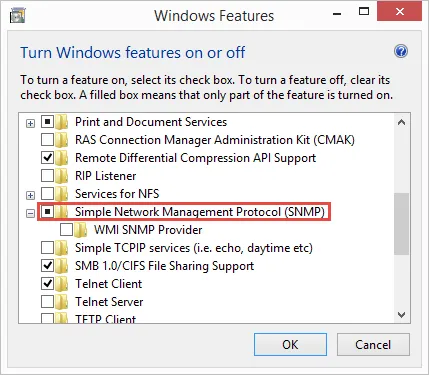Check the Services for NFS checkbox
Screen dimensions: 429x375
pyautogui.click(x=47, y=194)
